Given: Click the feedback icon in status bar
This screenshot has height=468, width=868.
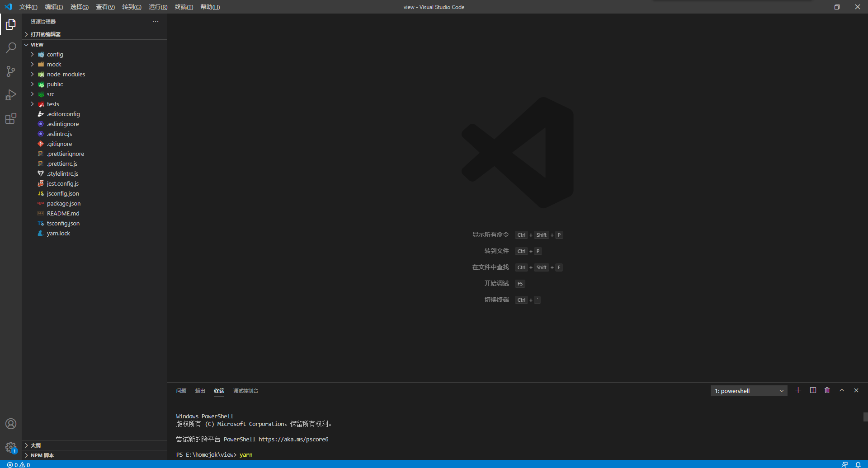Looking at the screenshot, I should click(x=844, y=464).
